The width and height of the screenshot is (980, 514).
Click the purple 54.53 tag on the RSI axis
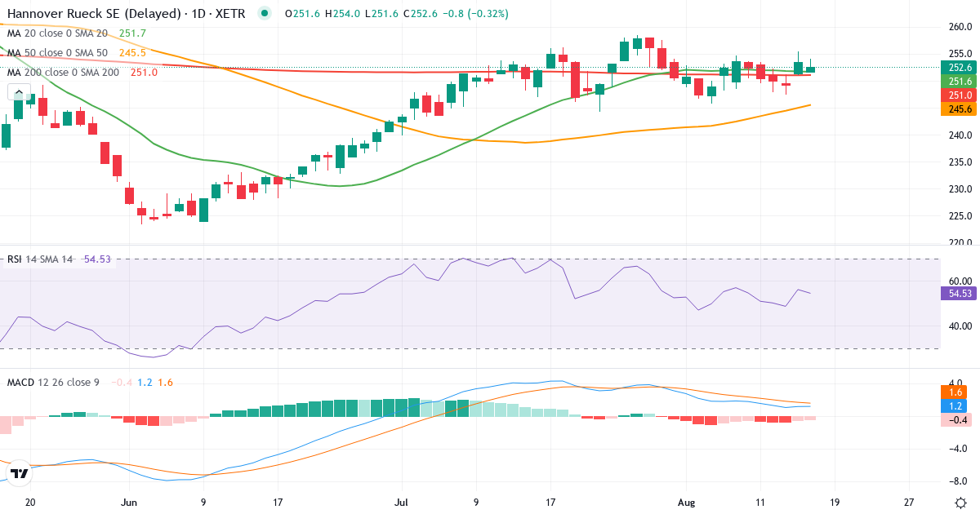tap(960, 293)
